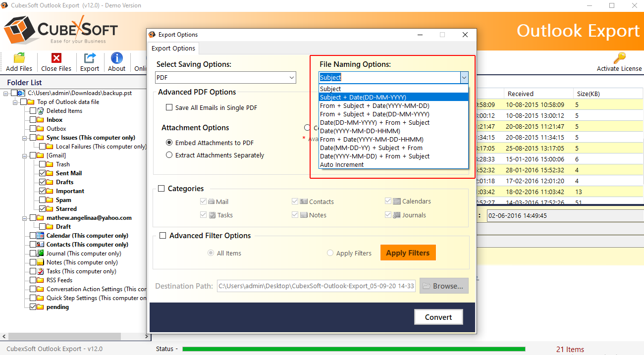This screenshot has width=644, height=355.
Task: Click the Browse... button
Action: [x=444, y=286]
